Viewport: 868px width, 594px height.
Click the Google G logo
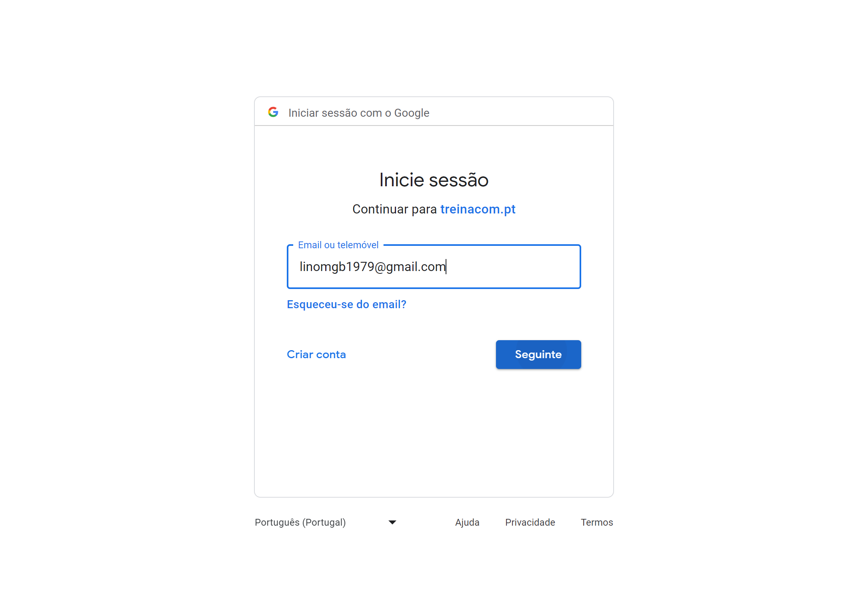pos(273,112)
